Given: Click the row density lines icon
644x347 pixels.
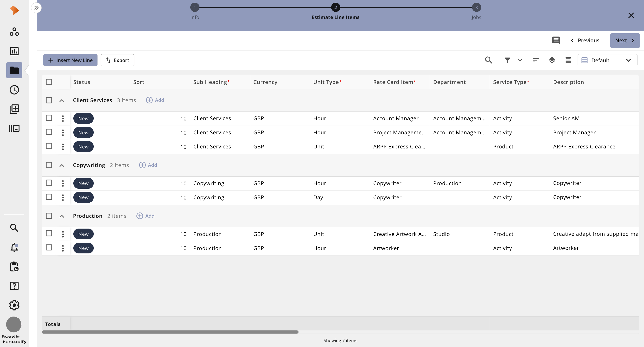Looking at the screenshot, I should pyautogui.click(x=568, y=60).
